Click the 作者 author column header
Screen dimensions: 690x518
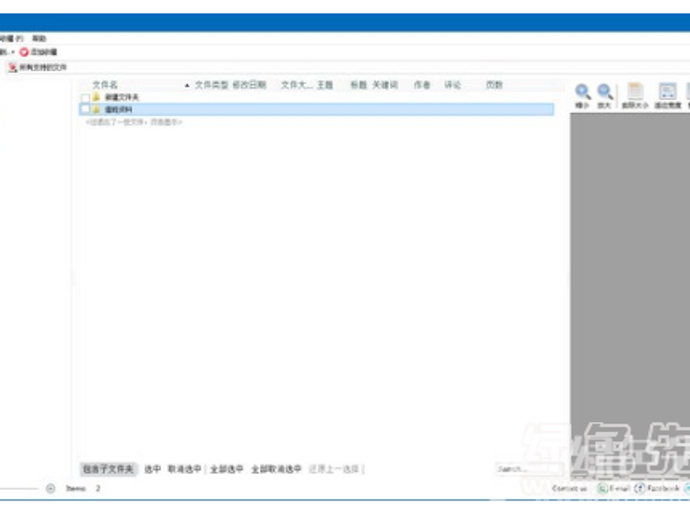click(422, 85)
